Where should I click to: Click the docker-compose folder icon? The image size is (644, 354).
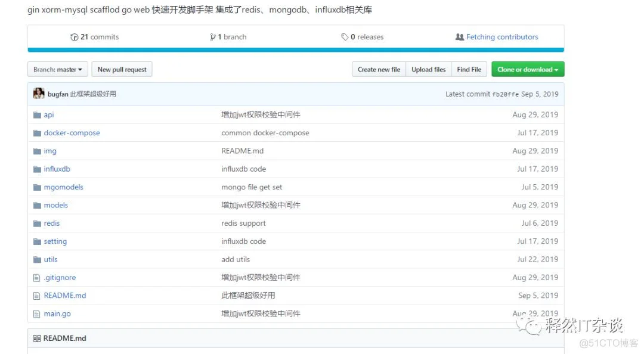click(37, 133)
